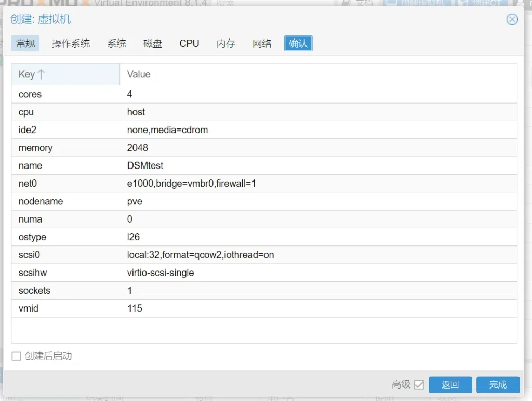Select the 磁盘 tab

[153, 44]
